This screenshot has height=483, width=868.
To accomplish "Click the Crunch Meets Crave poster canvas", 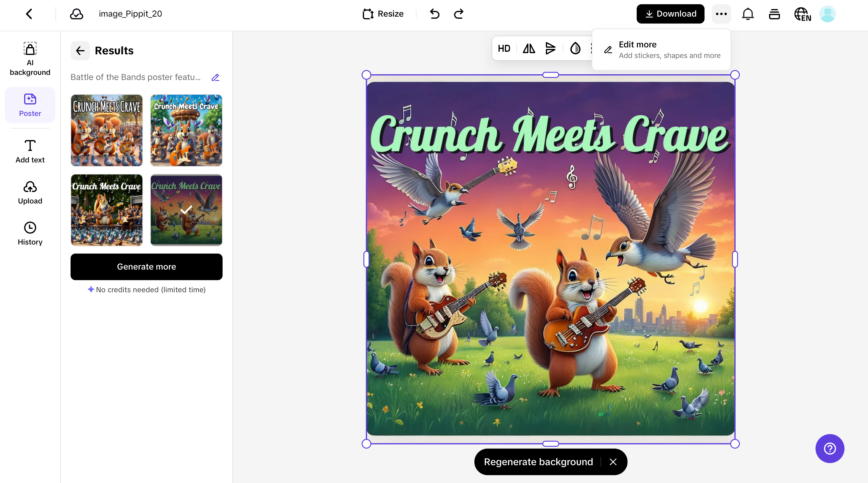I will pyautogui.click(x=551, y=259).
